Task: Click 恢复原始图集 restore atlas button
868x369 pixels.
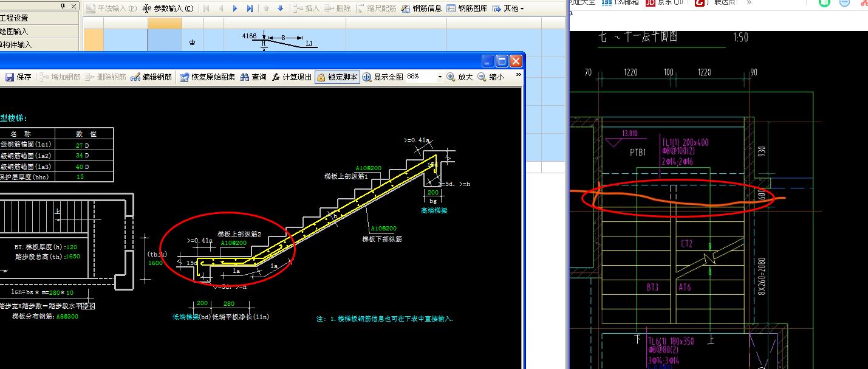Action: 208,77
